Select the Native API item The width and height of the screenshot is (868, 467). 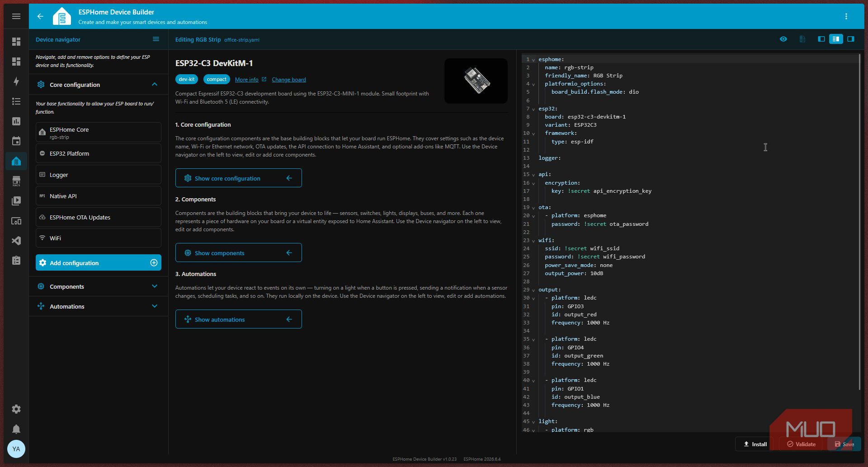tap(99, 196)
